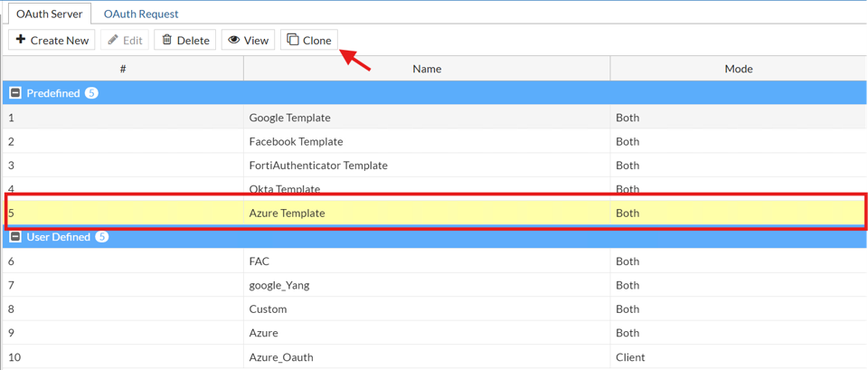Image resolution: width=868 pixels, height=370 pixels.
Task: Select the FortiAuthenticator Template row
Action: click(317, 166)
